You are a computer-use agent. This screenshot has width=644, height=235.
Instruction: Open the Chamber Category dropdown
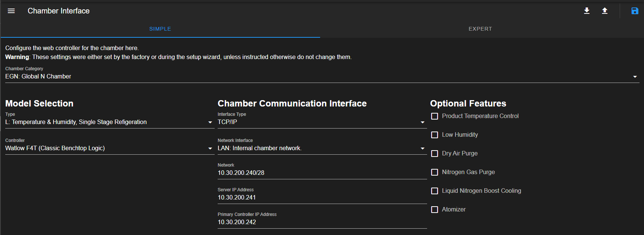coord(322,76)
